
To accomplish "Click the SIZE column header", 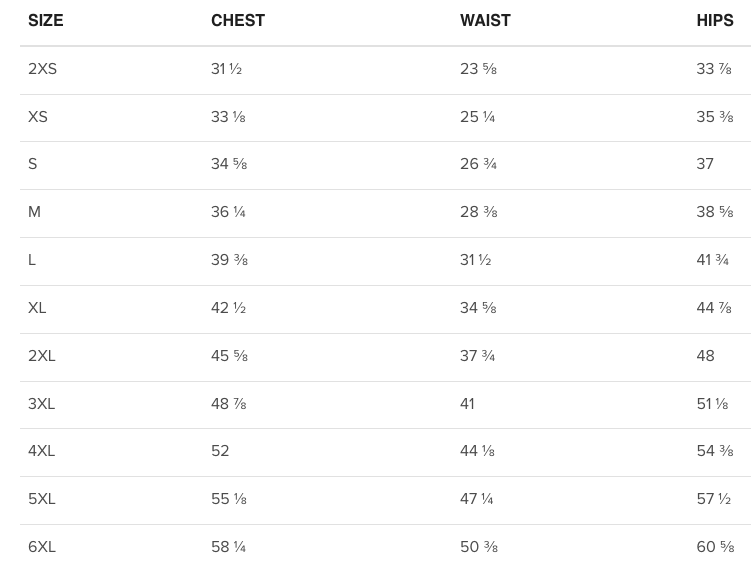I will (x=46, y=21).
